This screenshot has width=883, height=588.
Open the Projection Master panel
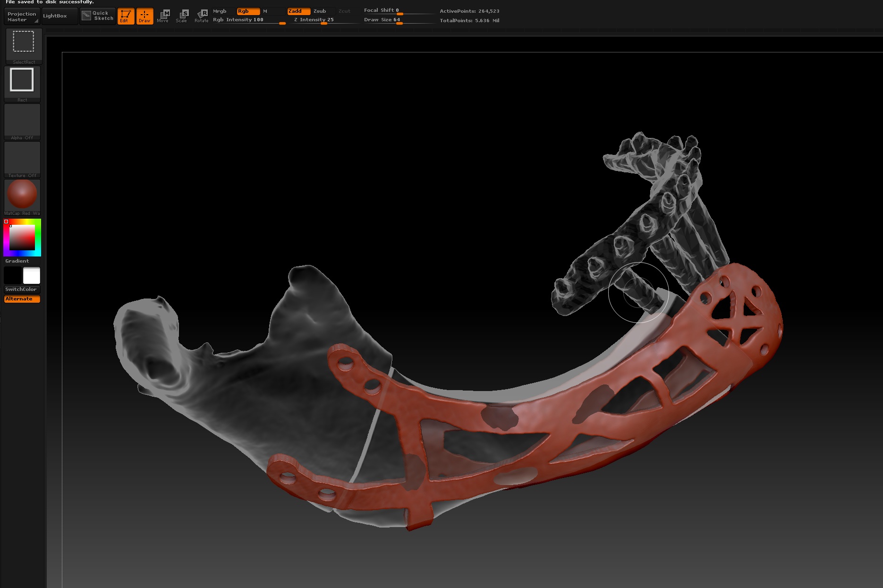point(22,17)
